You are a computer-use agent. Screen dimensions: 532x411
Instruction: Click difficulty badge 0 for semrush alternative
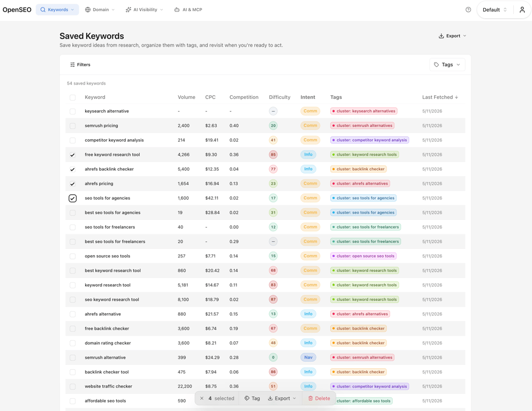tap(273, 357)
